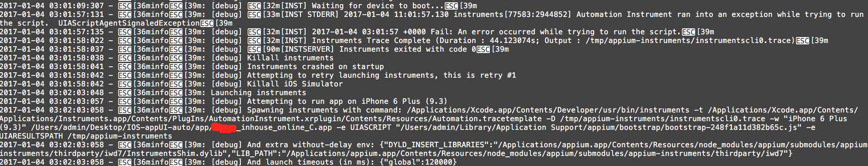Click the 'bootstrap-248f1a11d382b65c.js' file name
868x166 pixels.
pos(731,128)
